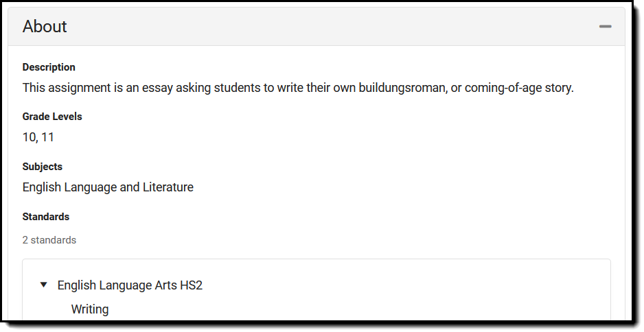644x332 pixels.
Task: Collapse the About section with minus icon
Action: [605, 27]
